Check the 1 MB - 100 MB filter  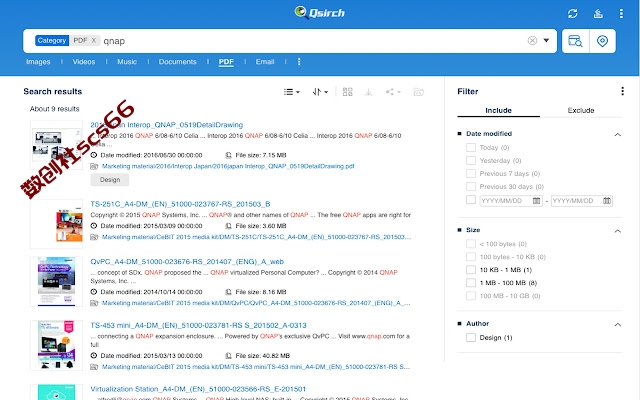[471, 282]
